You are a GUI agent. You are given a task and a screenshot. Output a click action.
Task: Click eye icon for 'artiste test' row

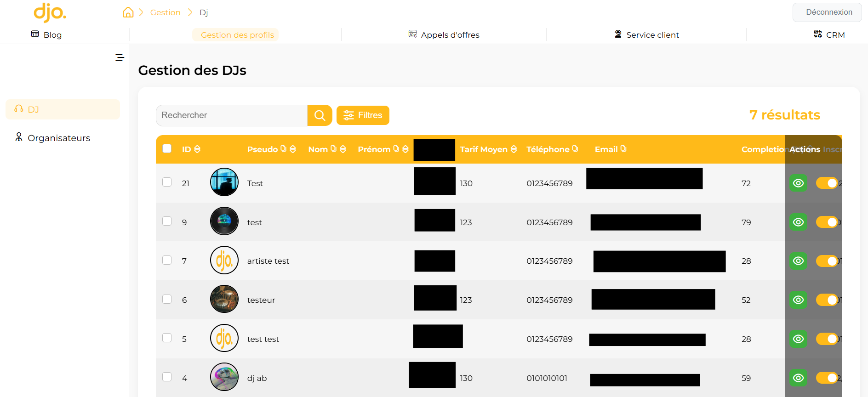(x=798, y=261)
